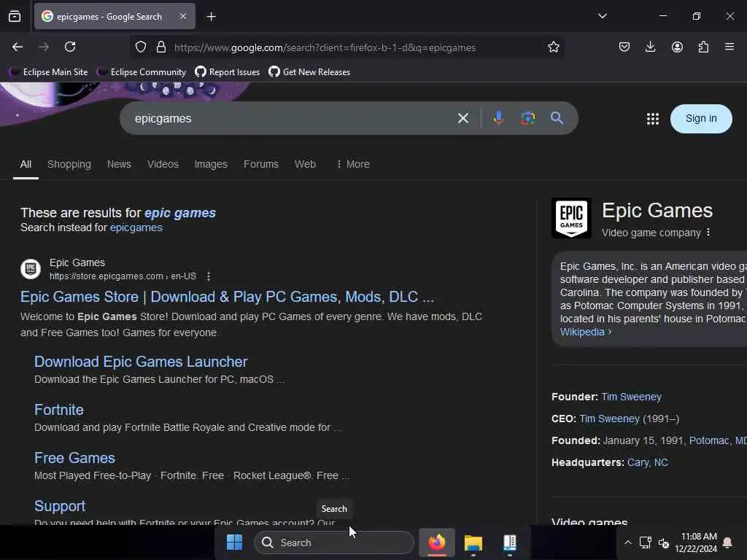Open the Potomac, MD link
The width and height of the screenshot is (747, 560).
pos(718,440)
